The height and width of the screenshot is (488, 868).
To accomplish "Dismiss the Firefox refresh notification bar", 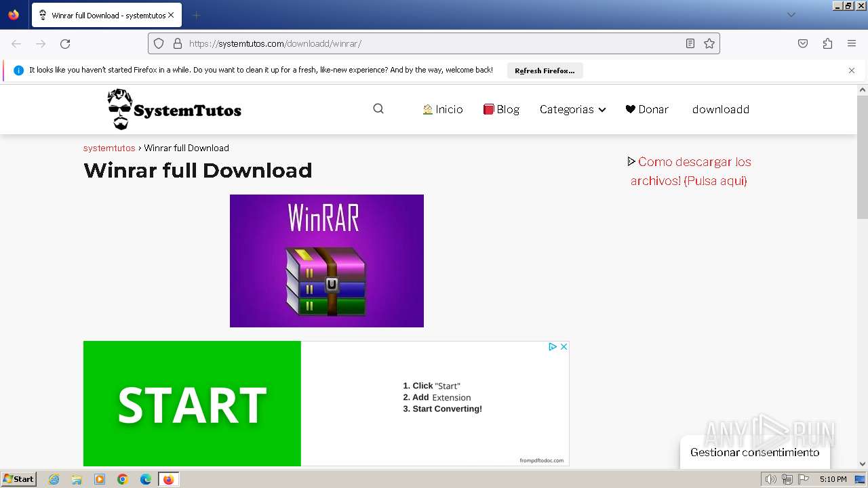I will (852, 70).
